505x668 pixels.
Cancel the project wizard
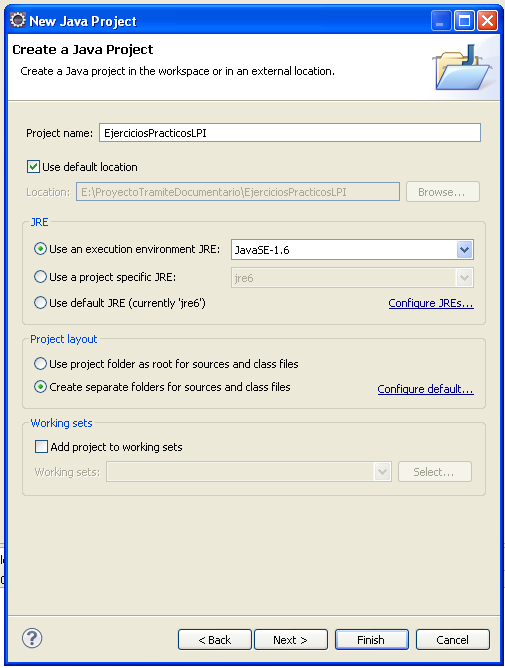point(453,639)
